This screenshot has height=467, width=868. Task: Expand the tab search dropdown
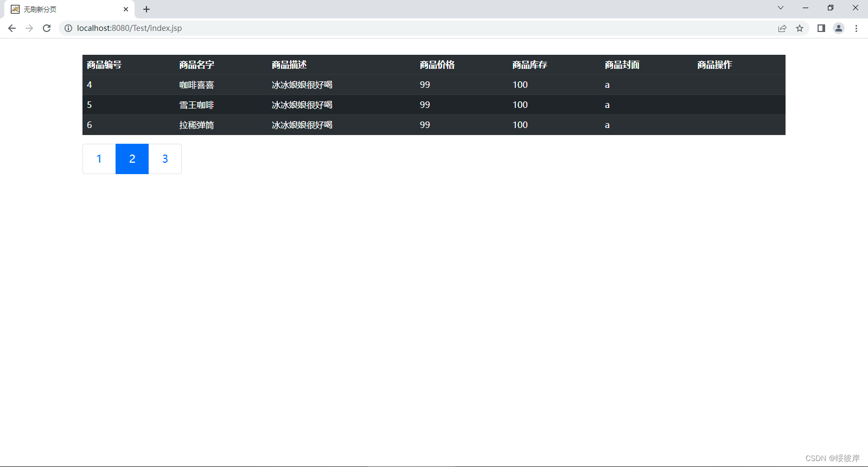pos(781,8)
